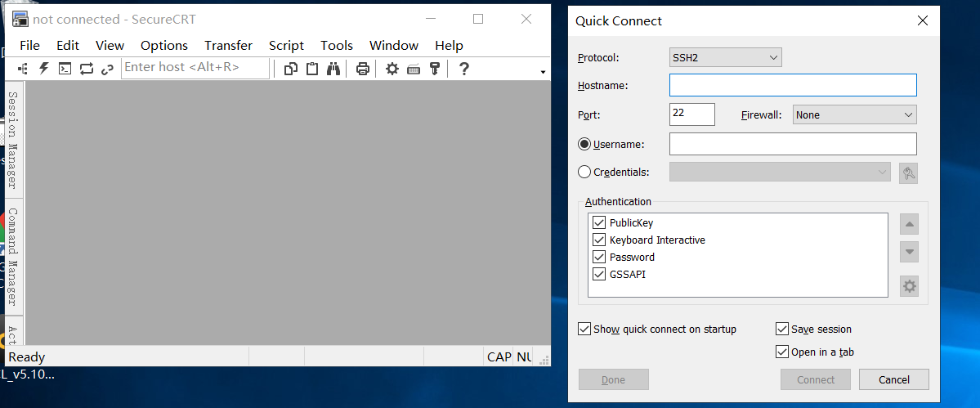Screen dimensions: 980x408
Task: Open the Command Manager side tab
Action: pyautogui.click(x=12, y=256)
